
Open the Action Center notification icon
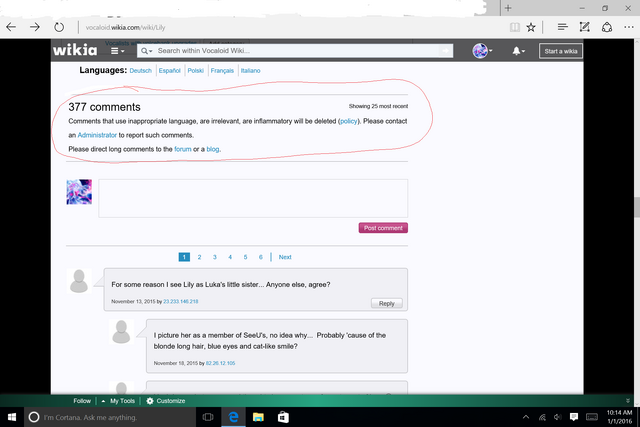574,417
